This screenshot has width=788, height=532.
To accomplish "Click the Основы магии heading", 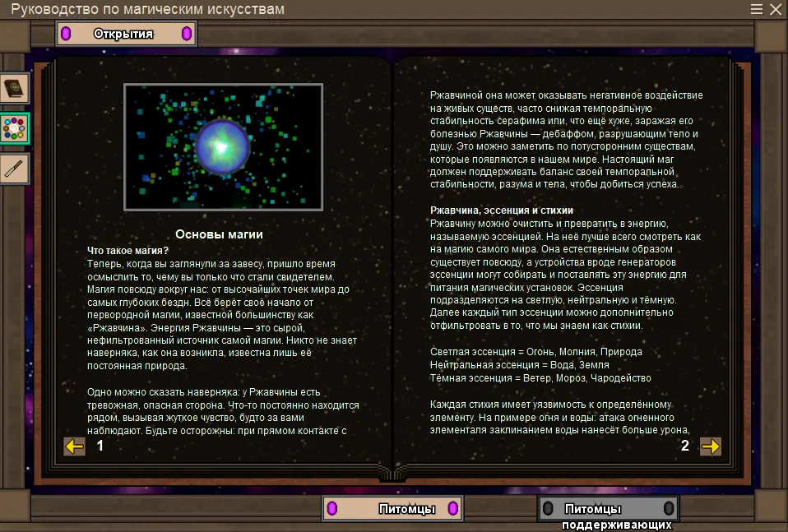I will pos(219,234).
